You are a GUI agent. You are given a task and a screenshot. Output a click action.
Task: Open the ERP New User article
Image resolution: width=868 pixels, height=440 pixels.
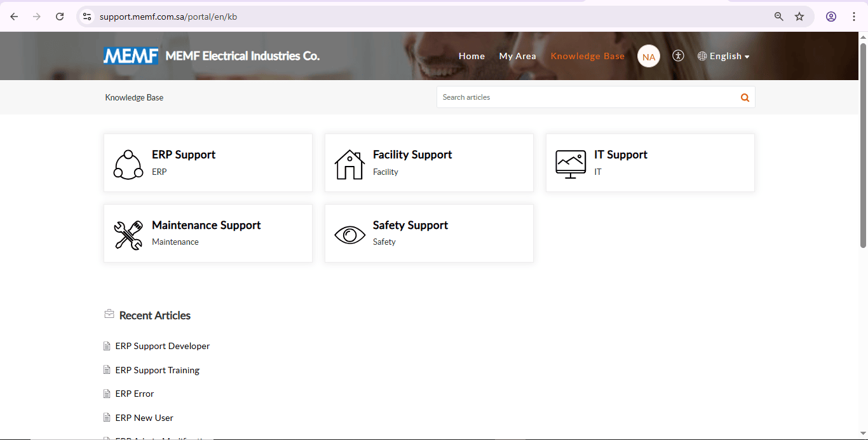[144, 418]
